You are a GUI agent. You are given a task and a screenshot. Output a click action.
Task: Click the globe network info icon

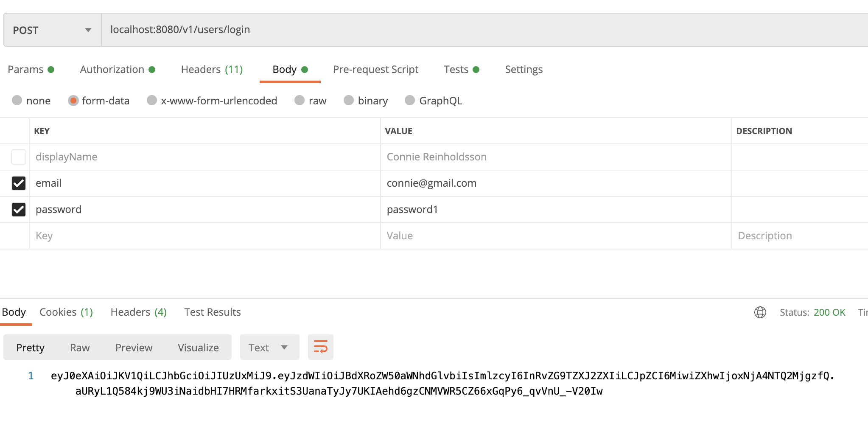pos(759,312)
